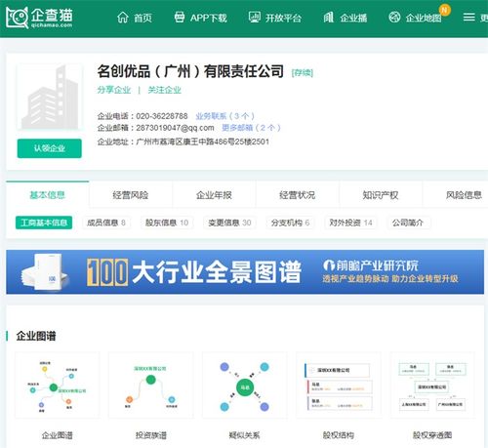Click the 股权结构 caption label
Viewport: 488px width, 448px height.
point(339,435)
